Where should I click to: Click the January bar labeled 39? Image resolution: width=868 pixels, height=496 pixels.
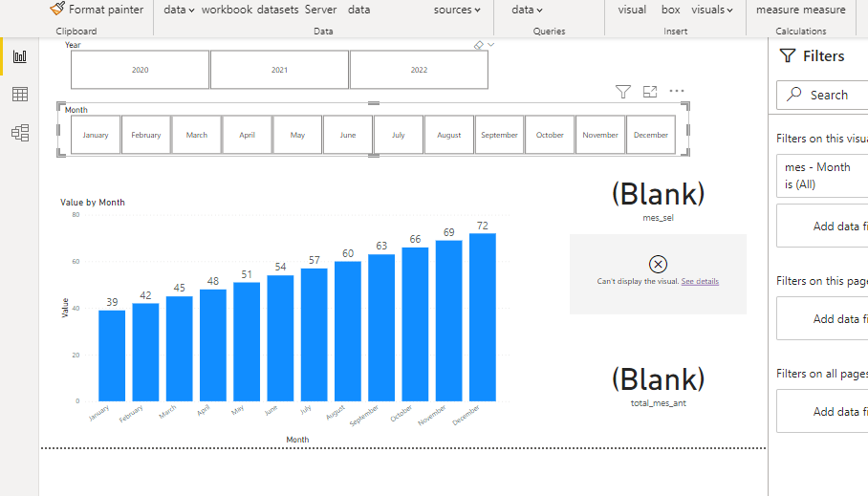click(112, 356)
